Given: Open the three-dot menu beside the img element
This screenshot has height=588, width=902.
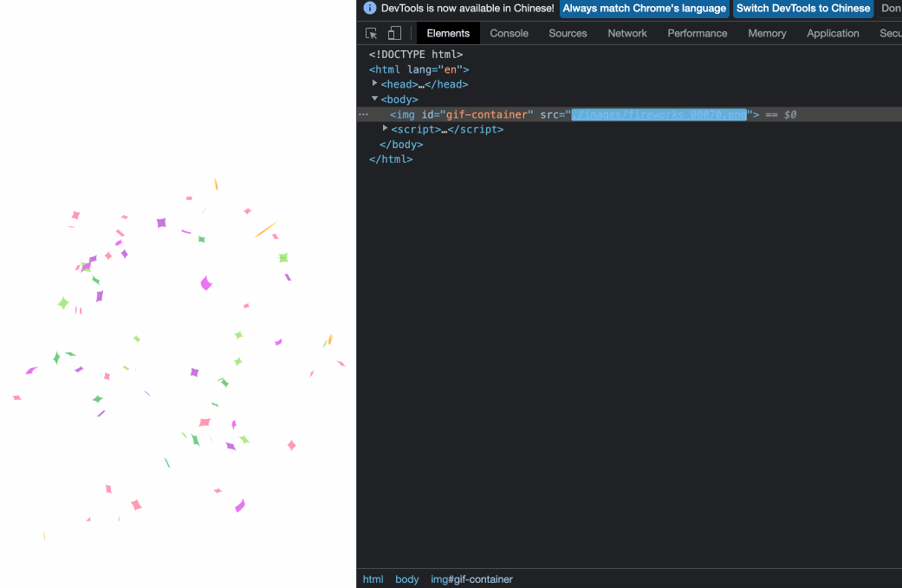Looking at the screenshot, I should [x=363, y=113].
